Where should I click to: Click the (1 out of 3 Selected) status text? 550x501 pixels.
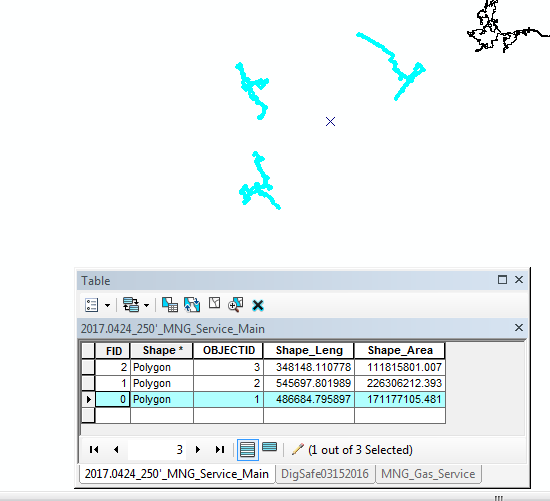tap(360, 450)
